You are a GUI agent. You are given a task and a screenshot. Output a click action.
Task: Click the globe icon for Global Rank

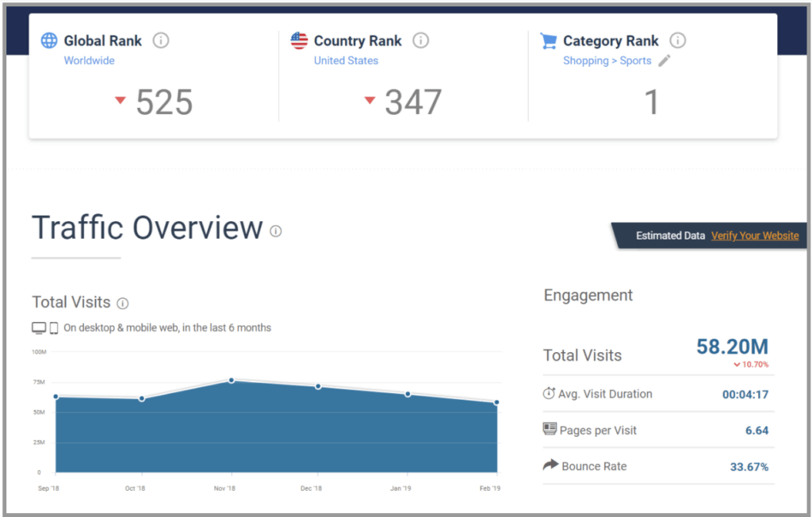(x=49, y=40)
